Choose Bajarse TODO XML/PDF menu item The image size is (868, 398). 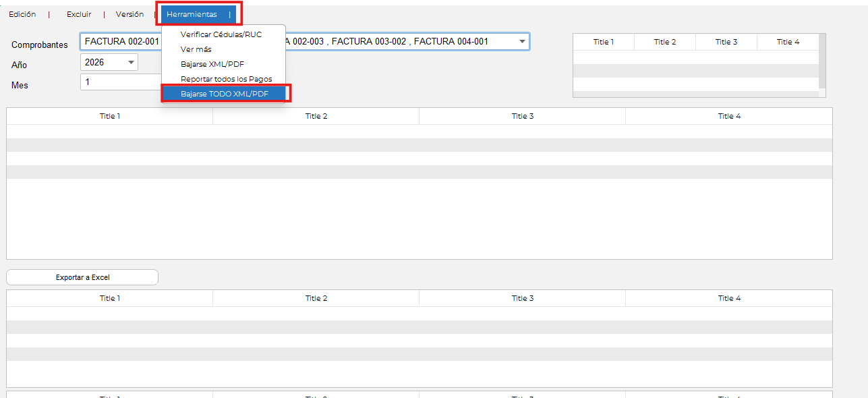224,94
